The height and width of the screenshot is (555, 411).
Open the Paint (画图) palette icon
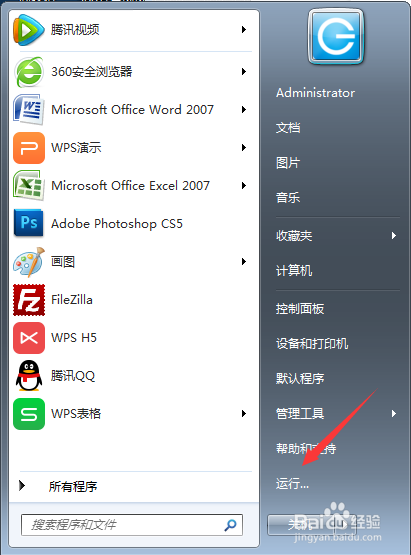click(29, 262)
